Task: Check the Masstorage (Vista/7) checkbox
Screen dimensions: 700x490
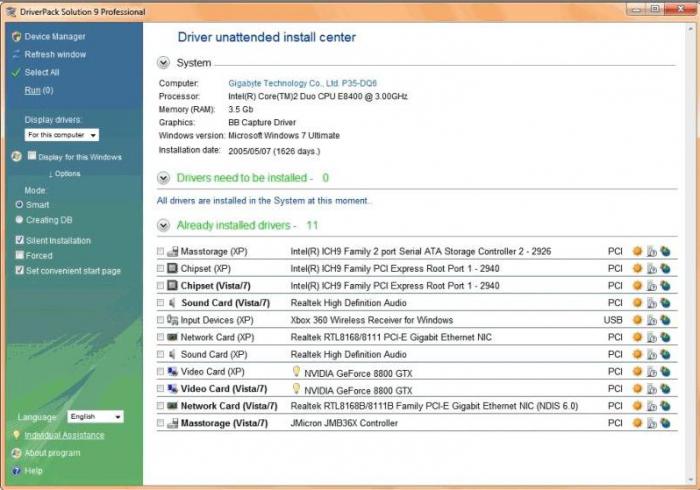Action: (x=160, y=423)
